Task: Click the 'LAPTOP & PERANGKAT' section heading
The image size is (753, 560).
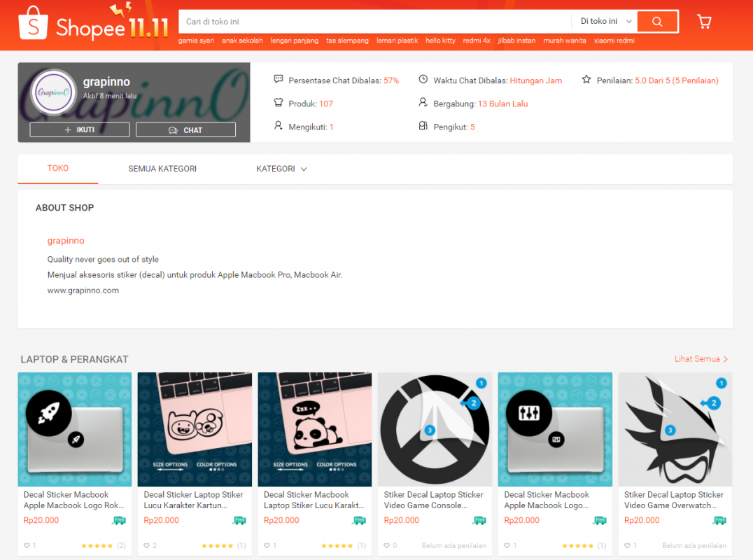Action: coord(74,359)
